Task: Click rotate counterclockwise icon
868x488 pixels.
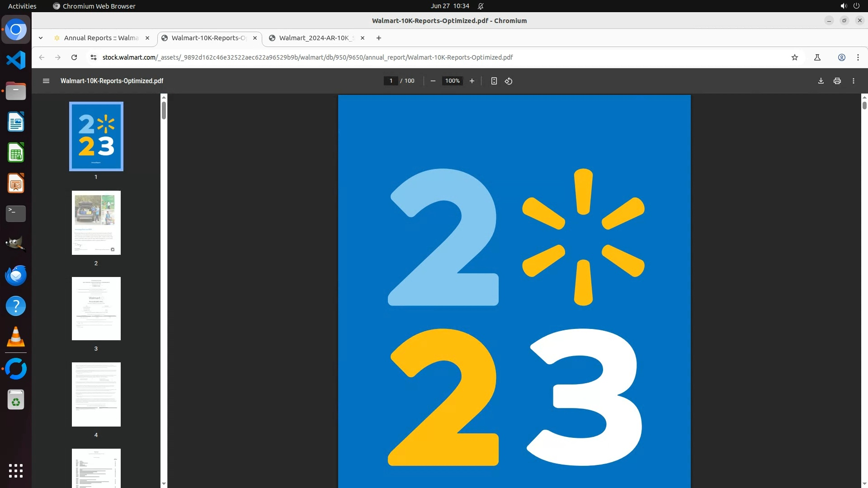Action: (x=509, y=81)
